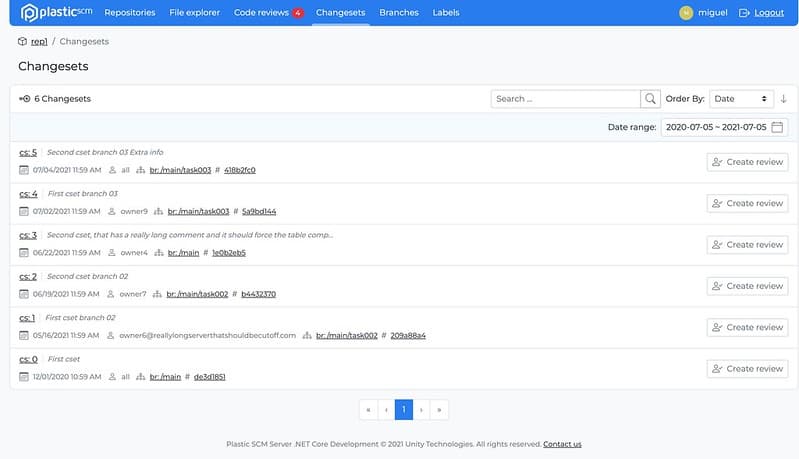Screen dimensions: 799x459
Task: Open the Branches navigation tab
Action: click(398, 13)
